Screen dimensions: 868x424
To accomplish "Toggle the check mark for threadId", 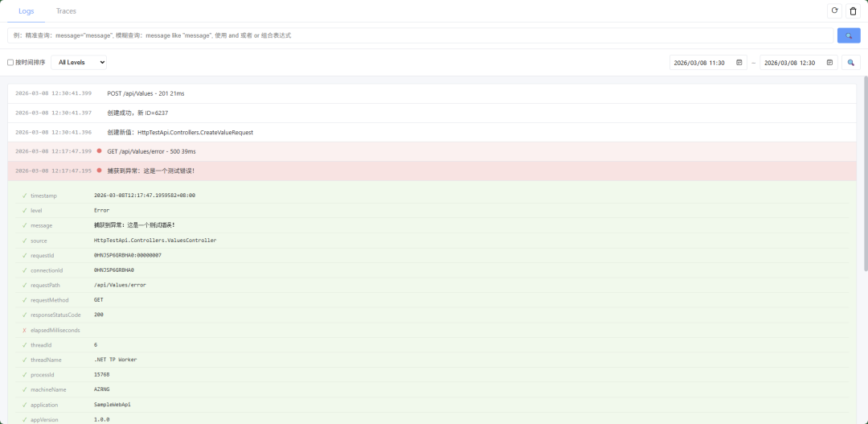I will tap(24, 344).
